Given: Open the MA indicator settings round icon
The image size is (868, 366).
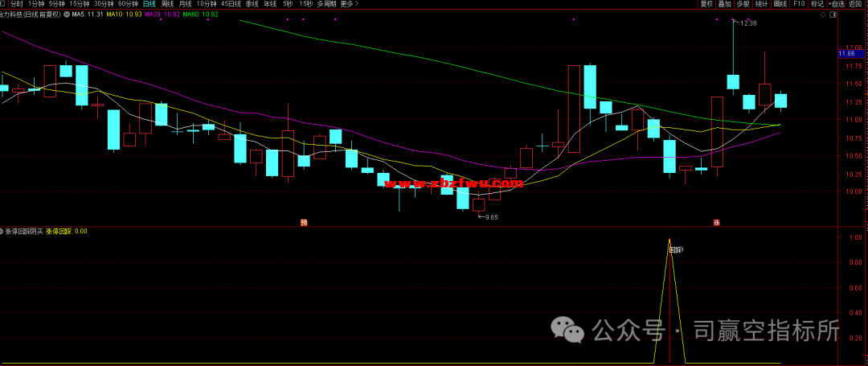Looking at the screenshot, I should coord(67,14).
